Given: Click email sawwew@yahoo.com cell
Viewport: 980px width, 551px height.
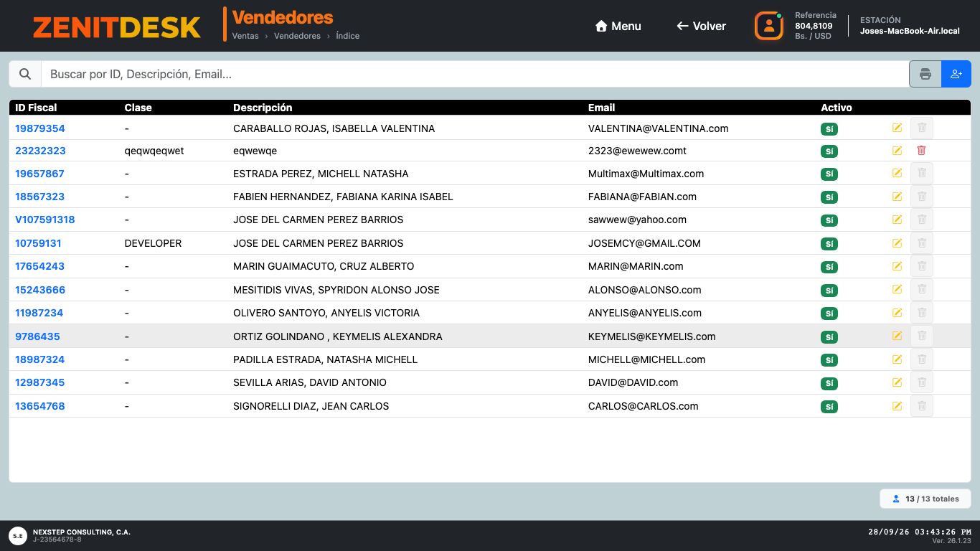Looking at the screenshot, I should (637, 220).
